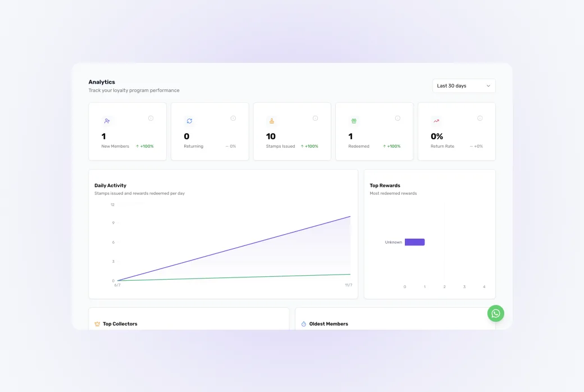This screenshot has height=392, width=584.
Task: Click the 0% value on Return Rate
Action: (437, 136)
